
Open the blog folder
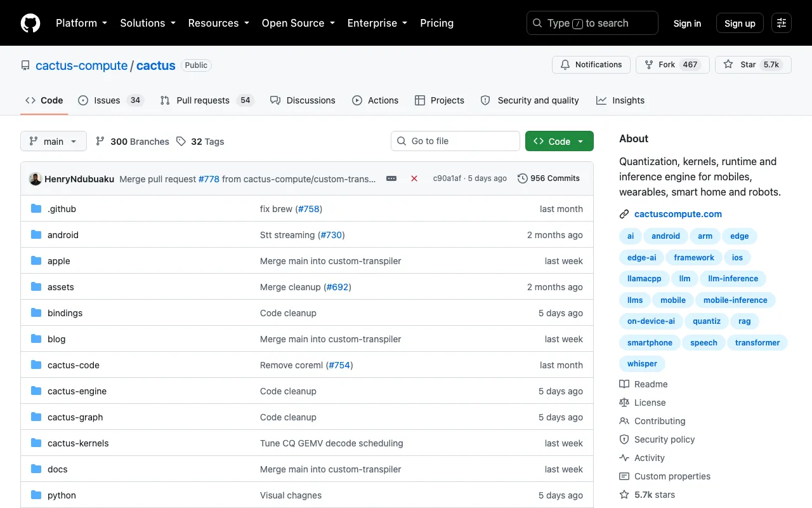56,339
